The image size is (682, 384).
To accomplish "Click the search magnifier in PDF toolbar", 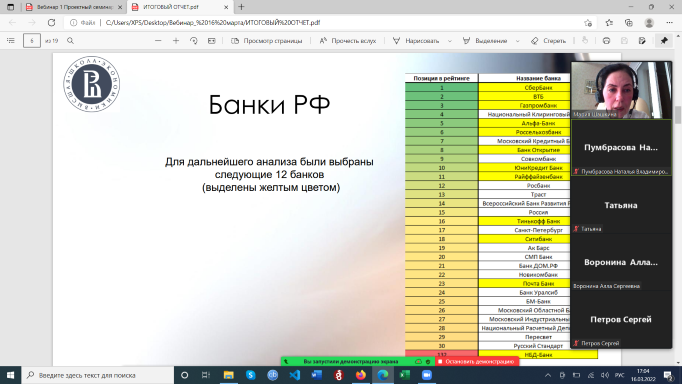I will (70, 40).
